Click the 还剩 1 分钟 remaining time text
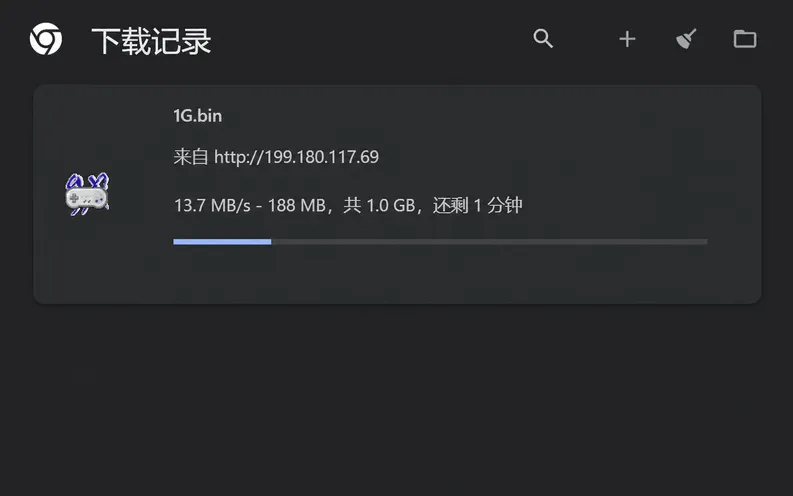Screen dimensions: 793x496 [477, 205]
